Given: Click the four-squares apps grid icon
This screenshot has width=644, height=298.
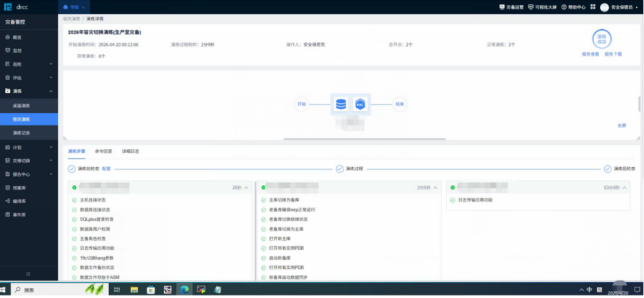Looking at the screenshot, I should (593, 7).
